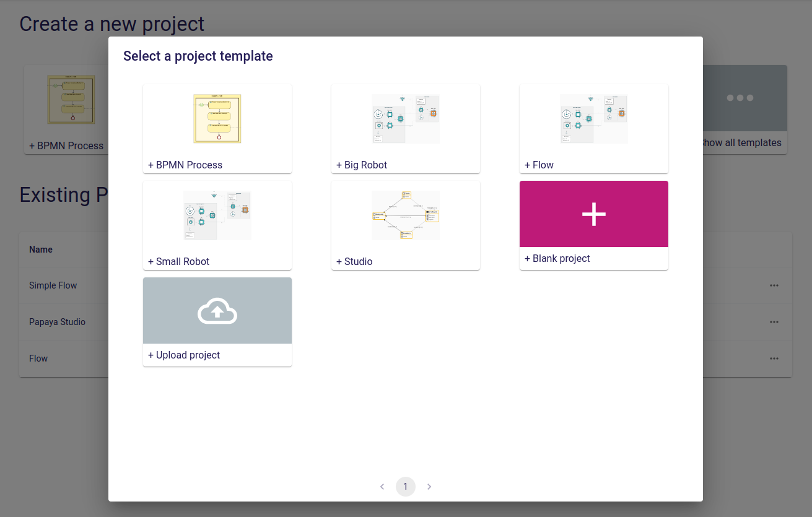The height and width of the screenshot is (517, 812).
Task: Click the '+ Flow' template label
Action: click(x=539, y=165)
